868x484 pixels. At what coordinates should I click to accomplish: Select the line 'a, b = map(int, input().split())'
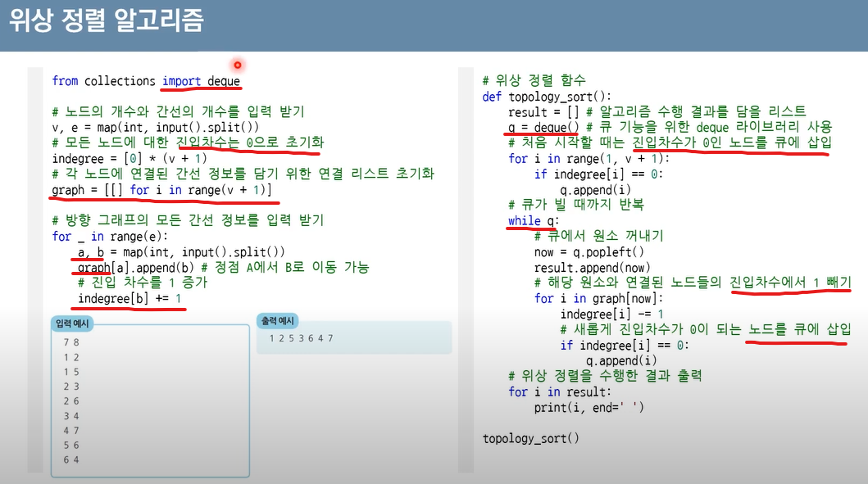point(181,252)
